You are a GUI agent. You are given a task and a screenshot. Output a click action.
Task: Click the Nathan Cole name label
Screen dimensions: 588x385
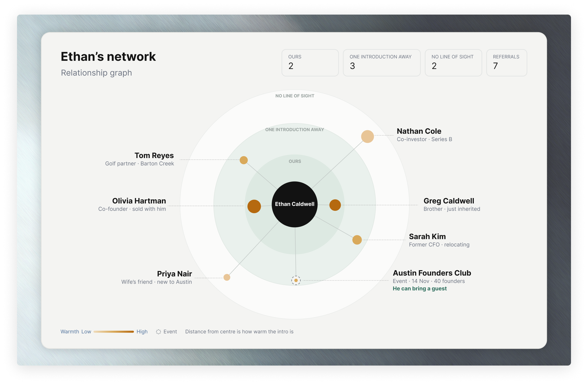click(419, 131)
